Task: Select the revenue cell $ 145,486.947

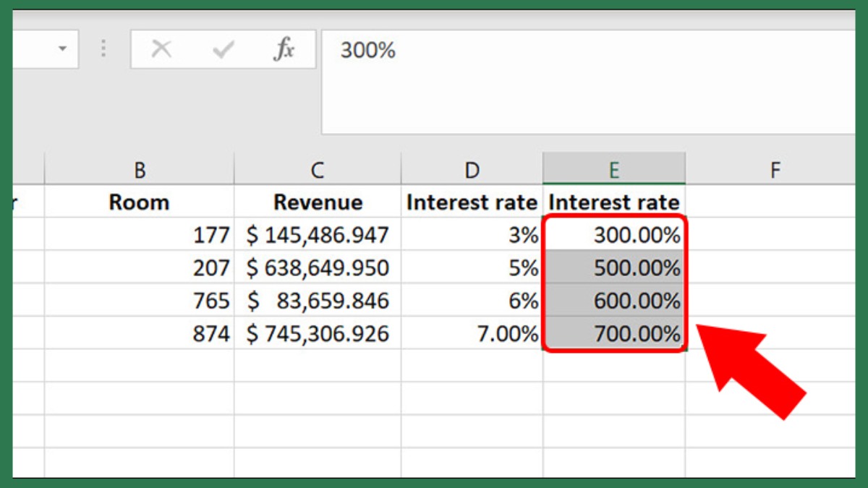Action: 318,235
